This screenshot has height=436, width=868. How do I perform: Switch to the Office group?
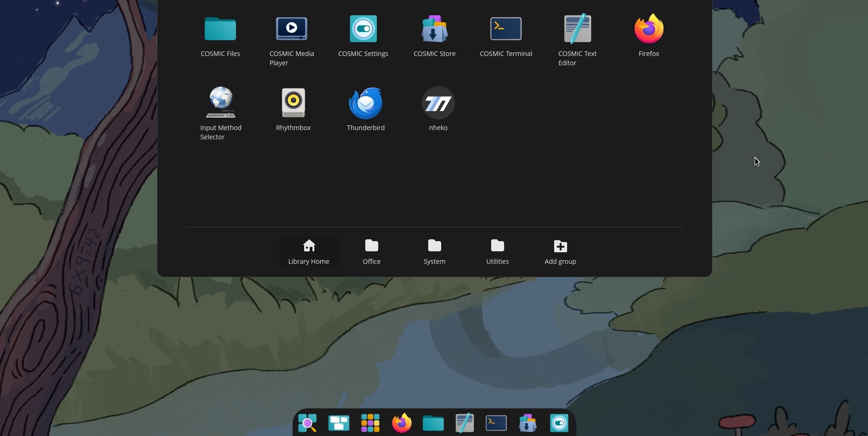click(372, 252)
